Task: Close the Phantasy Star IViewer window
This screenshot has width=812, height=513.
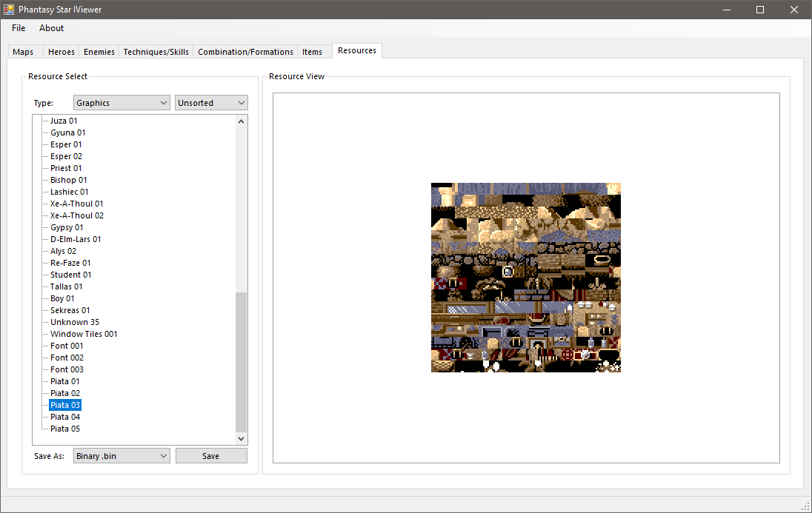Action: 794,10
